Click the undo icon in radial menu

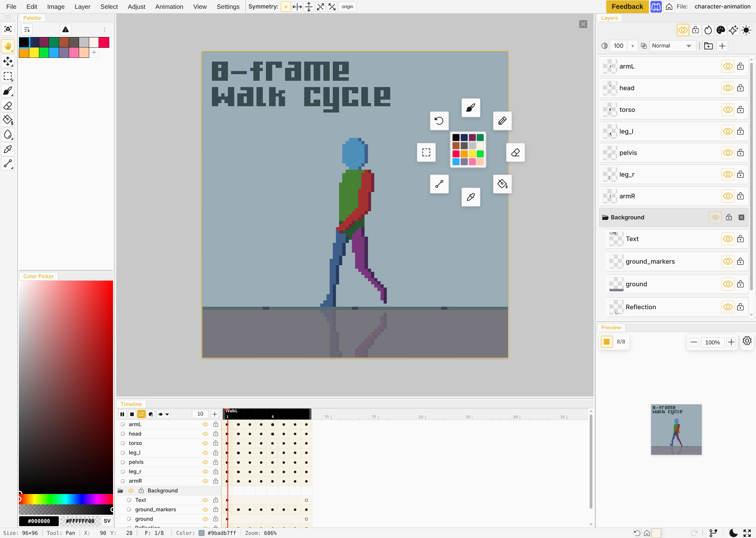coord(439,121)
